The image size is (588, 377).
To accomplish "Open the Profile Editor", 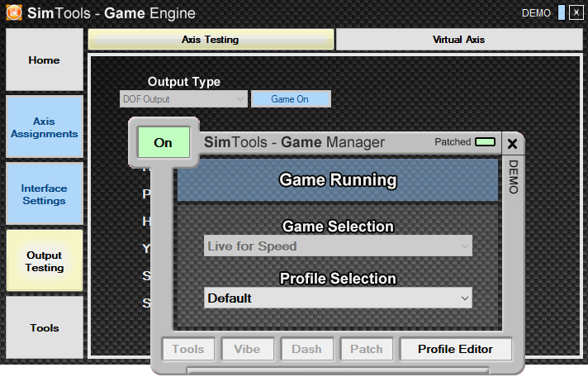I will [456, 349].
